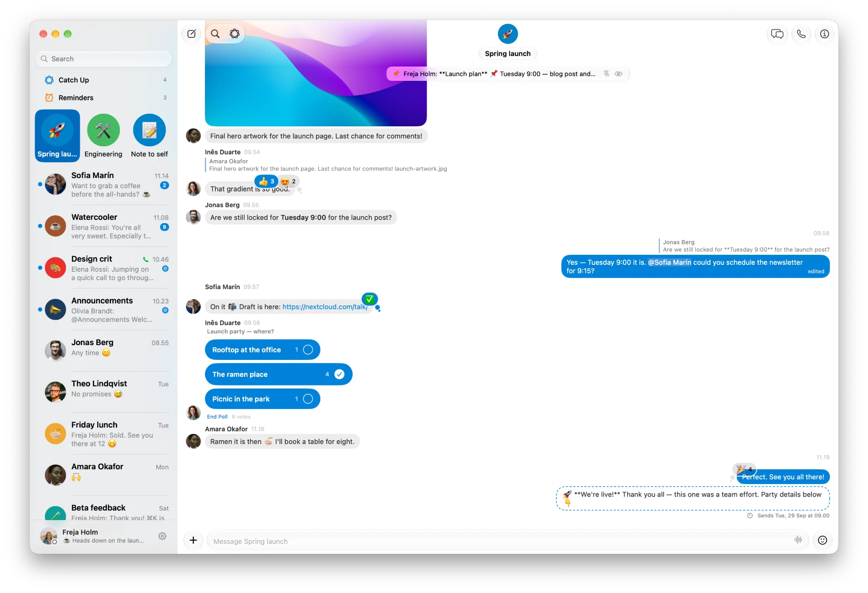Click the gear badge icon beside search

(x=234, y=34)
